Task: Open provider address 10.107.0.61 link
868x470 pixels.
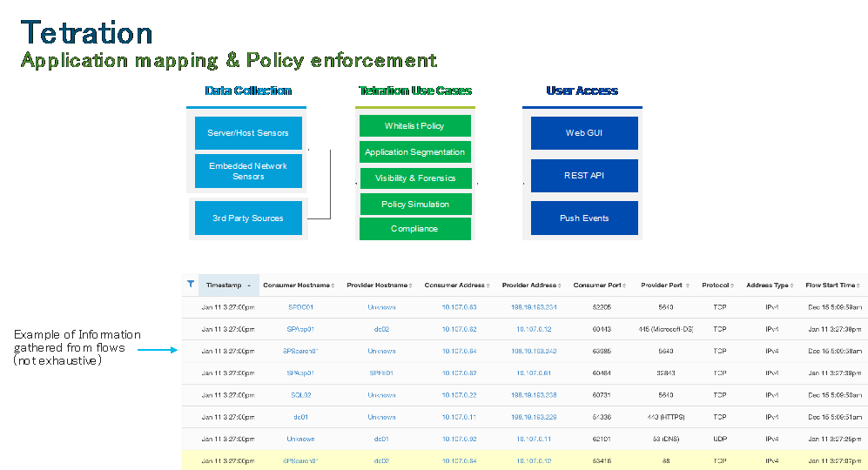Action: (x=534, y=373)
